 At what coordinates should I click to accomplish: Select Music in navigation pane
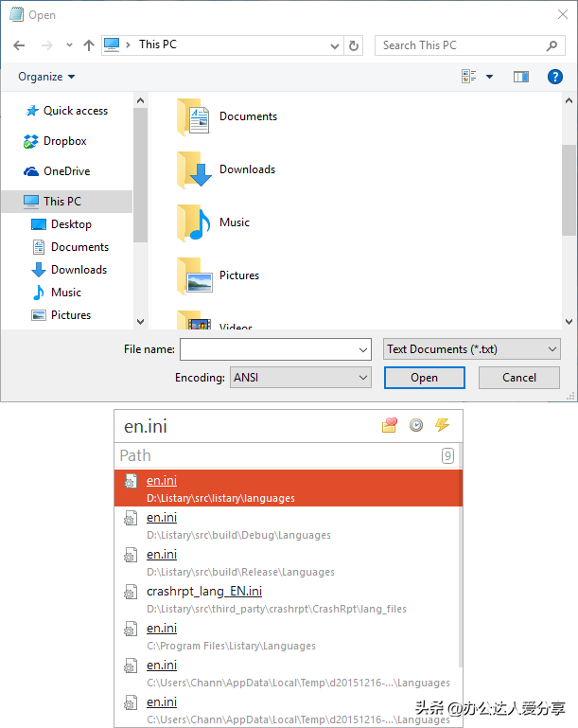pos(56,293)
